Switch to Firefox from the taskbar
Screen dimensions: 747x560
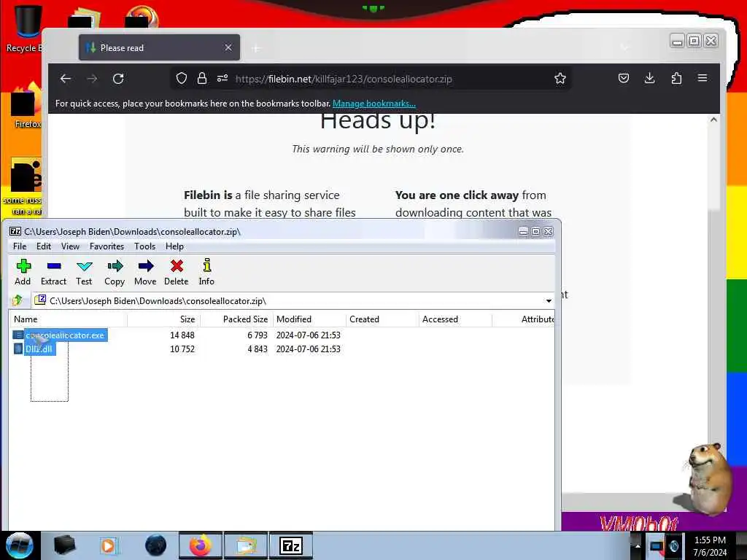201,545
